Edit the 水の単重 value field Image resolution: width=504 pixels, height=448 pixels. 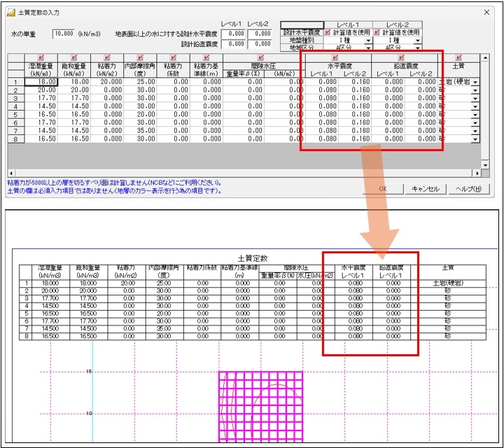click(64, 34)
